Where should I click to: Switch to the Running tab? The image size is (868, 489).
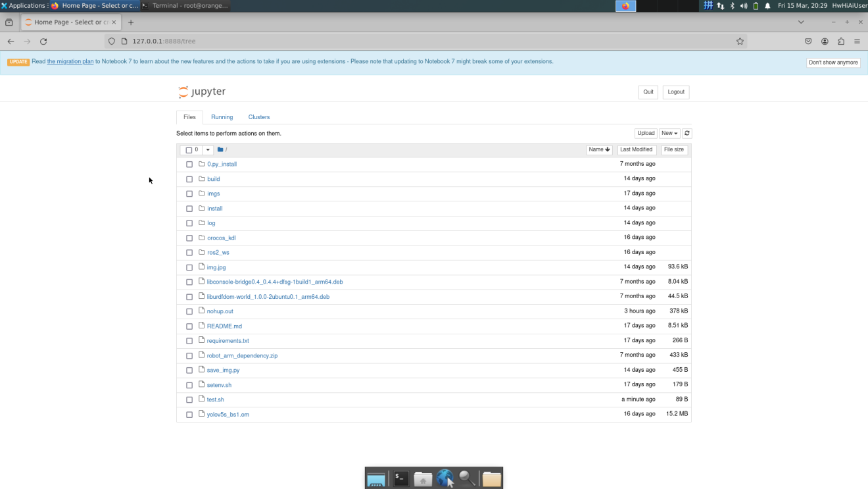point(222,117)
